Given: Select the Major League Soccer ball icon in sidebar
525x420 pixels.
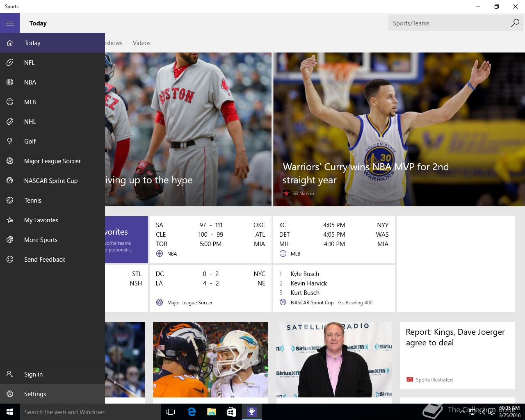Looking at the screenshot, I should [10, 161].
